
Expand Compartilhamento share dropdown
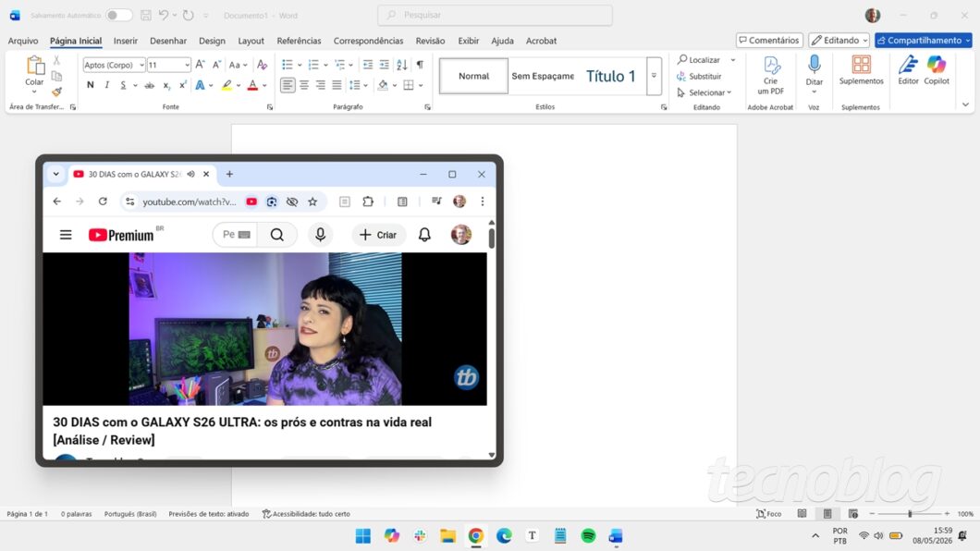[968, 40]
